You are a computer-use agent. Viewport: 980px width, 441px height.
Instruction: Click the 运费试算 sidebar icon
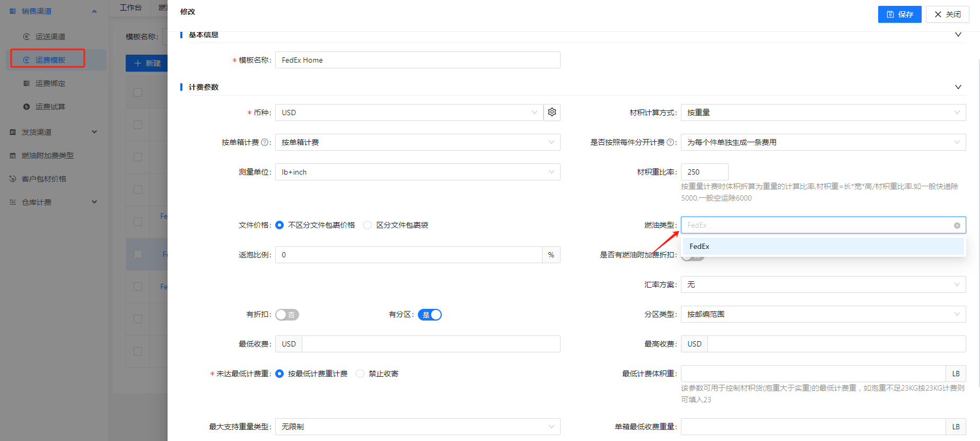[27, 107]
